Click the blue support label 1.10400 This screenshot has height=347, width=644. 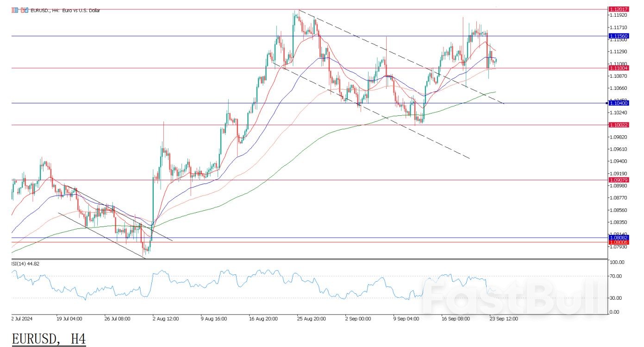click(619, 103)
